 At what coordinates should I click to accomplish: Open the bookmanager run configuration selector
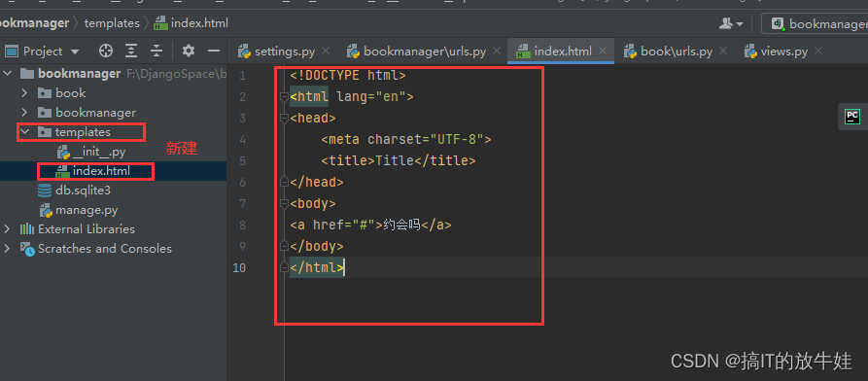click(x=815, y=23)
